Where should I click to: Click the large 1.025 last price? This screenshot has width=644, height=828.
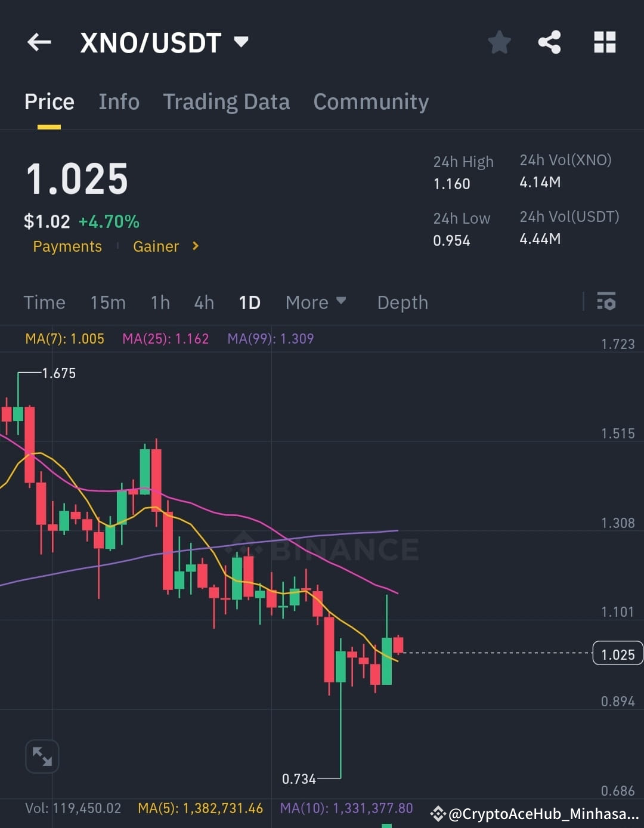77,180
